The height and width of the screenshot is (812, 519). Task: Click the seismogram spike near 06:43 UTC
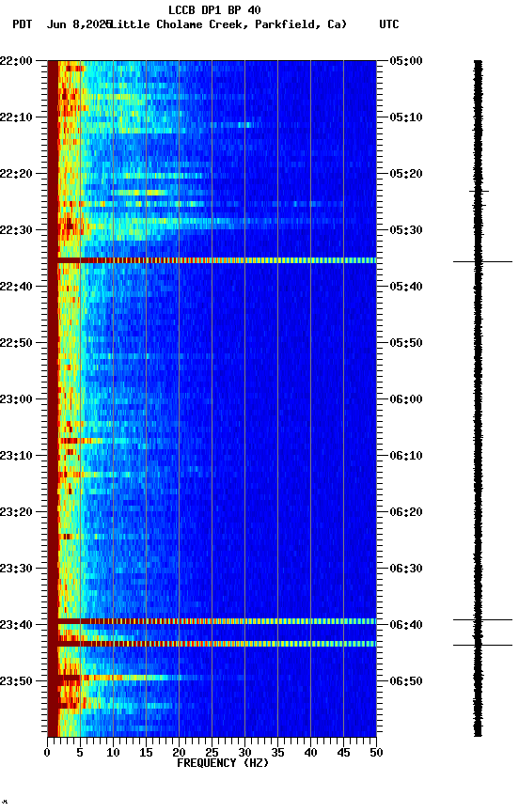[482, 645]
